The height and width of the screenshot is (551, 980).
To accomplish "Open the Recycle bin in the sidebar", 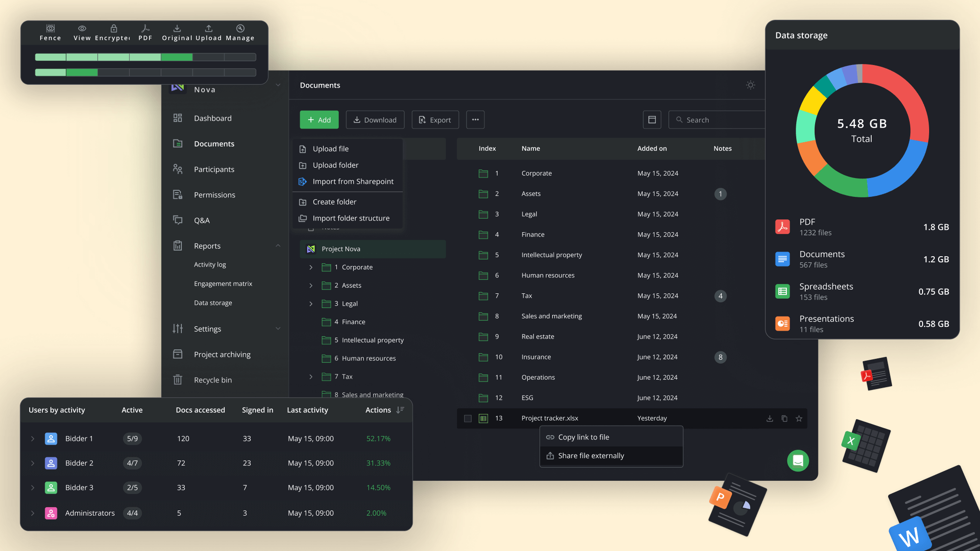I will coord(212,380).
